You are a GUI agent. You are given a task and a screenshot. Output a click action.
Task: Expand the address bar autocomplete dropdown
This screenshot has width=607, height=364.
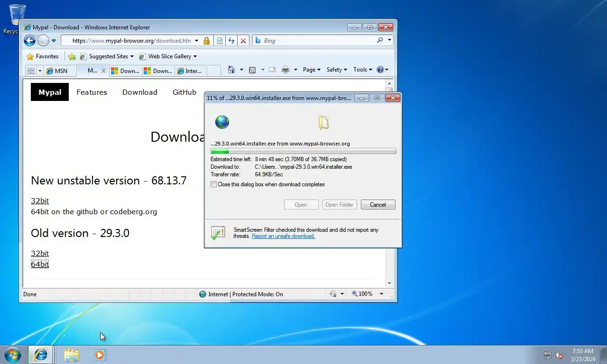point(196,41)
